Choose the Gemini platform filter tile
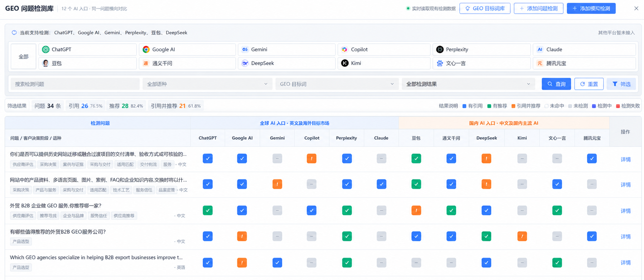The height and width of the screenshot is (280, 644). [286, 49]
